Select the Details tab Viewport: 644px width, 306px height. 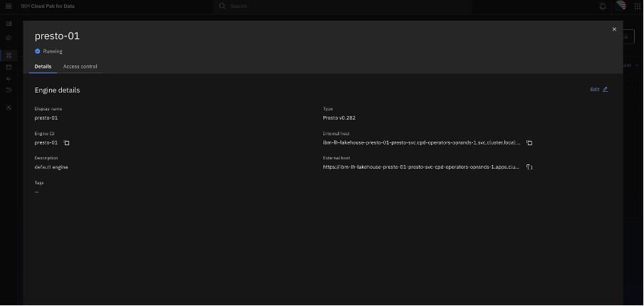(x=43, y=66)
